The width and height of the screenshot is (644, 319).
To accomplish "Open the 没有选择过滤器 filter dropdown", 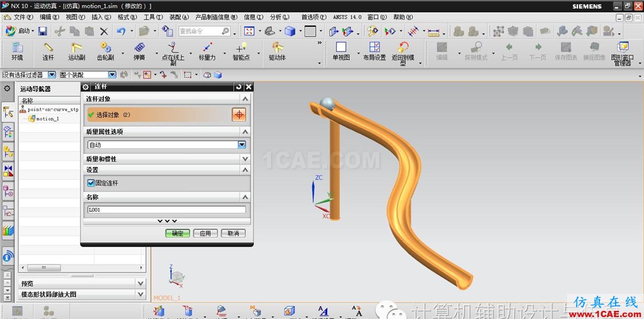I will click(52, 75).
